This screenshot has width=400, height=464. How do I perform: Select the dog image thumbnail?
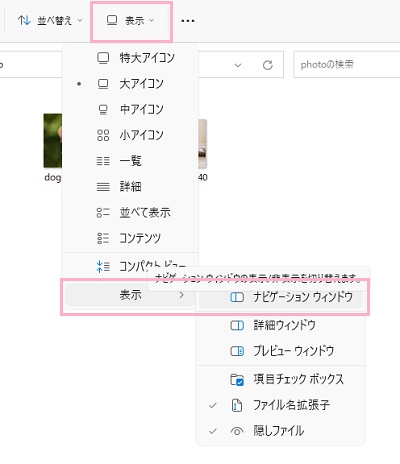[53, 141]
